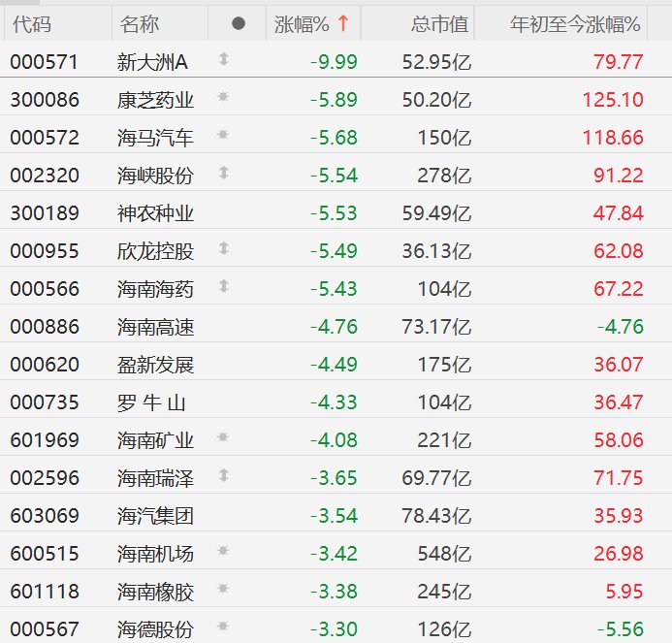Click the 名称 column header
672x643 pixels.
point(141,24)
